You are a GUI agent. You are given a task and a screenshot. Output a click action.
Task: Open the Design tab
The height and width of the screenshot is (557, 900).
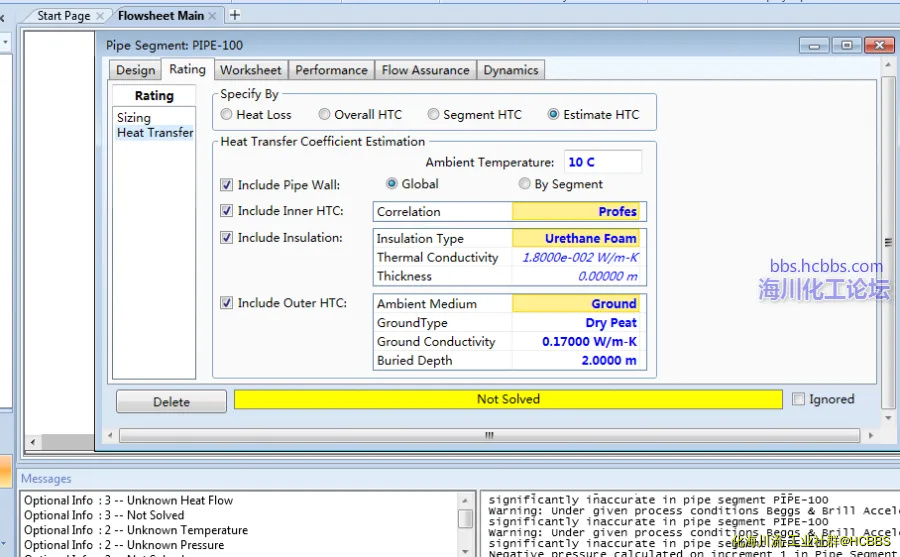[x=135, y=70]
